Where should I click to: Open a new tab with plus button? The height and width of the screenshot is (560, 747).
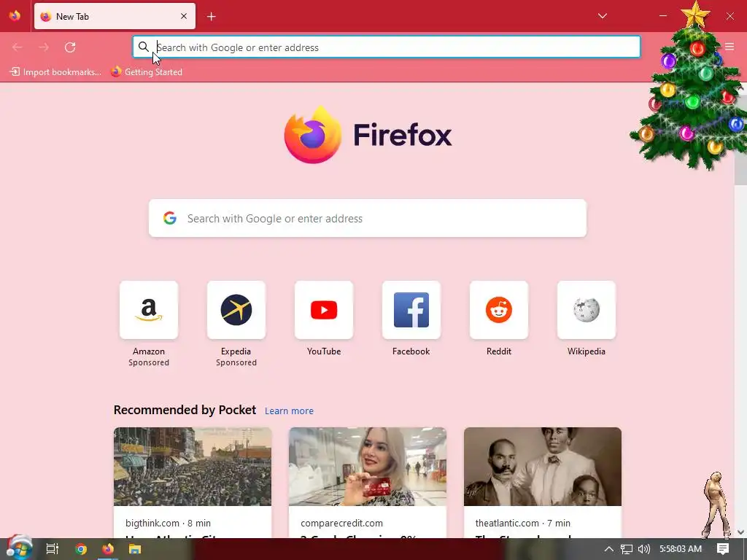point(212,17)
